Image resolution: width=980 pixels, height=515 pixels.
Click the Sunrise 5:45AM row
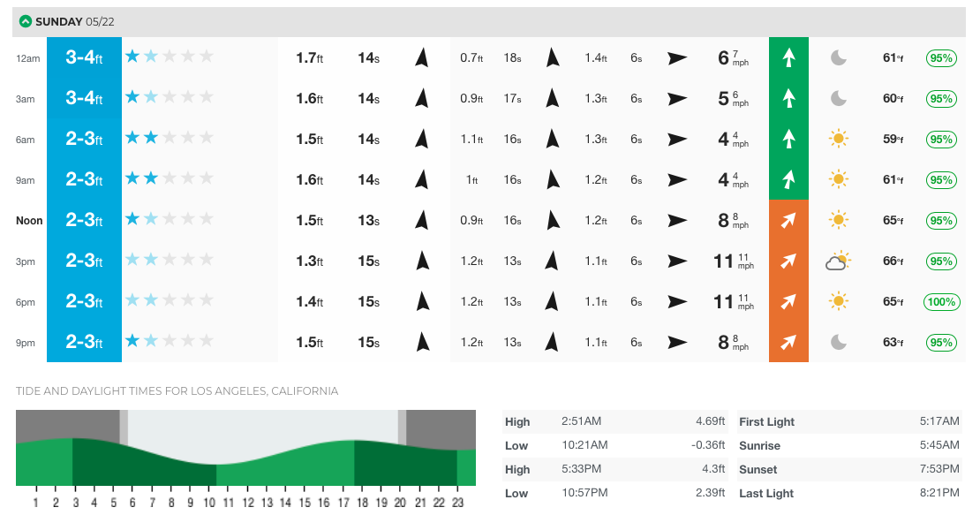[x=848, y=445]
